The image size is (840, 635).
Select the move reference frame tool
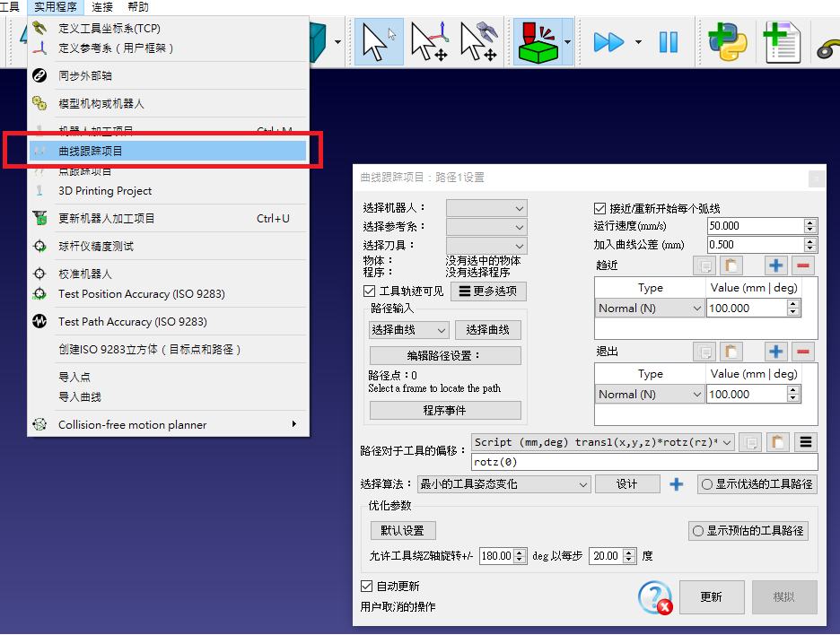[429, 42]
